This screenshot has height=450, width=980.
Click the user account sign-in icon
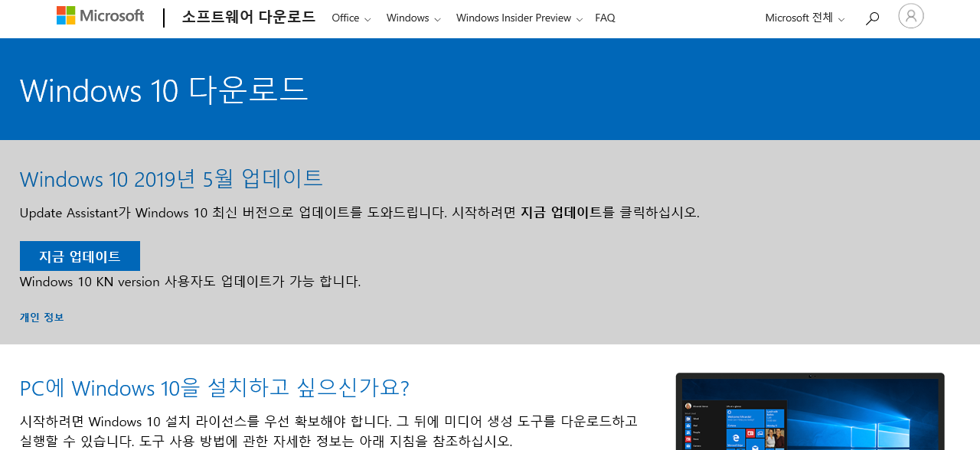pos(911,16)
